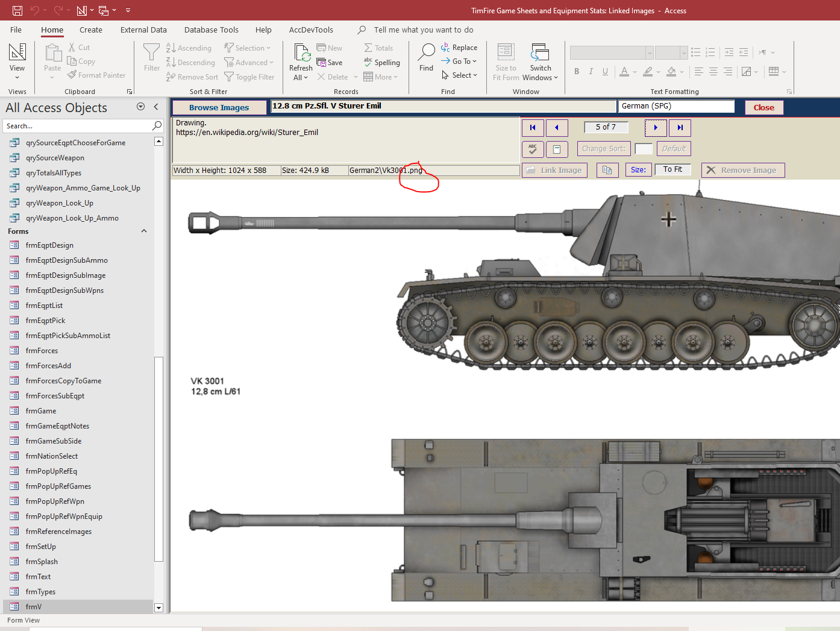Switch to Database Tools tab
This screenshot has height=631, width=840.
(212, 30)
